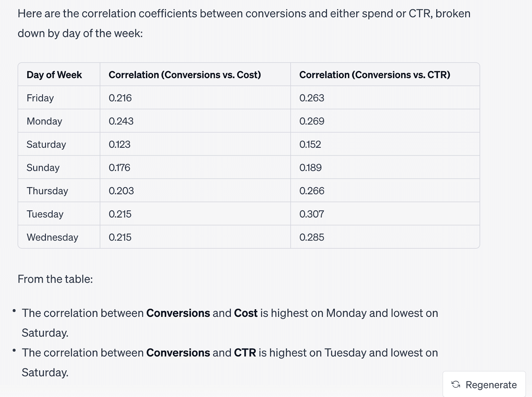Viewport: 532px width, 397px height.
Task: Select the Wednesday row label
Action: (x=52, y=237)
